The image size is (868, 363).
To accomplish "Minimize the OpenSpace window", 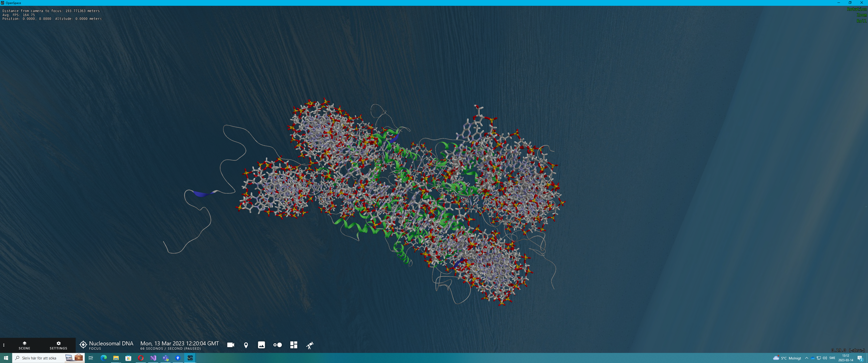I will point(838,3).
